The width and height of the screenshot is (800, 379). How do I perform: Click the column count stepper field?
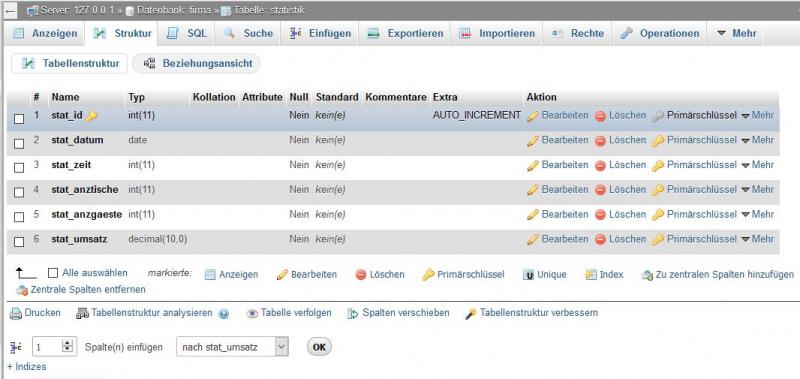(x=55, y=347)
